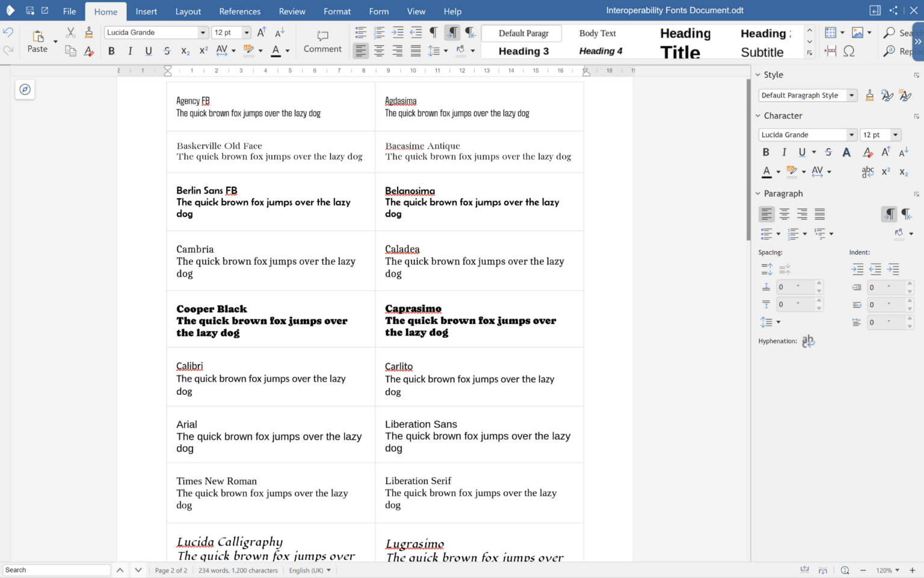Screen dimensions: 924x578
Task: Click the Insert Special Character omega icon
Action: 849,51
